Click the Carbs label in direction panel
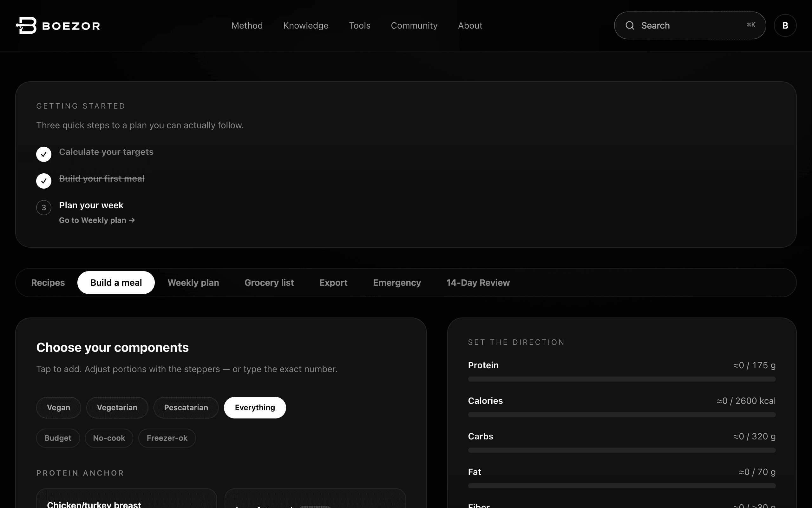The height and width of the screenshot is (508, 812). click(x=481, y=437)
